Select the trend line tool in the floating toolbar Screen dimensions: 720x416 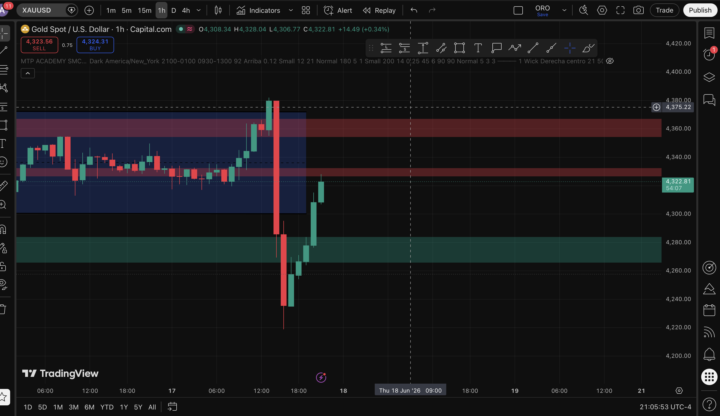[x=533, y=48]
